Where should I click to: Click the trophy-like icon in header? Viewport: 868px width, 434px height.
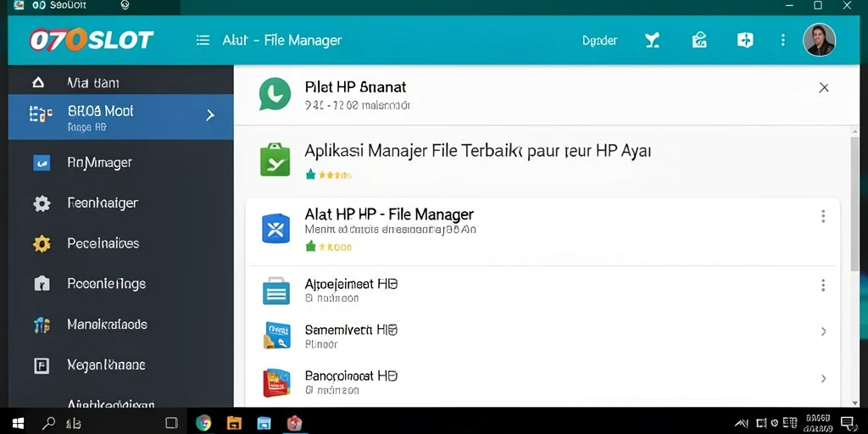(653, 40)
